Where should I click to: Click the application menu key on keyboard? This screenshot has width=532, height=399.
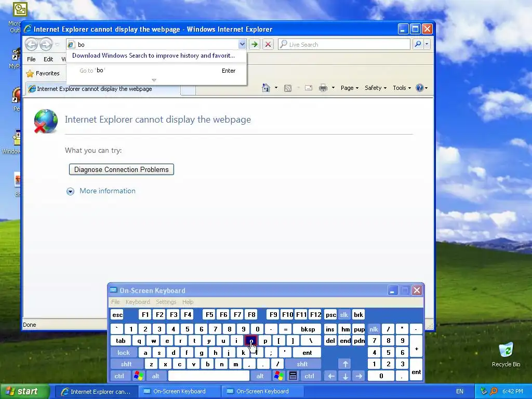click(x=293, y=376)
